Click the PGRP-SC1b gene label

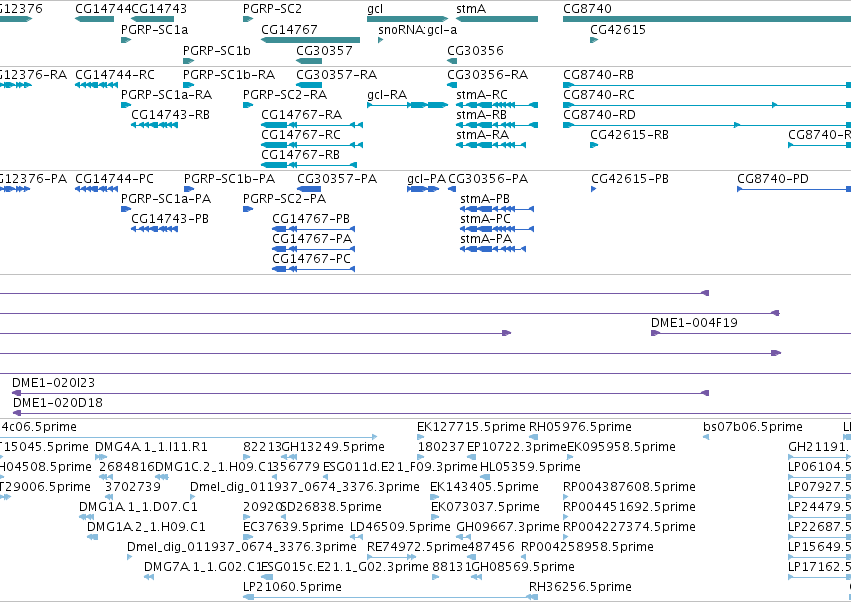217,50
